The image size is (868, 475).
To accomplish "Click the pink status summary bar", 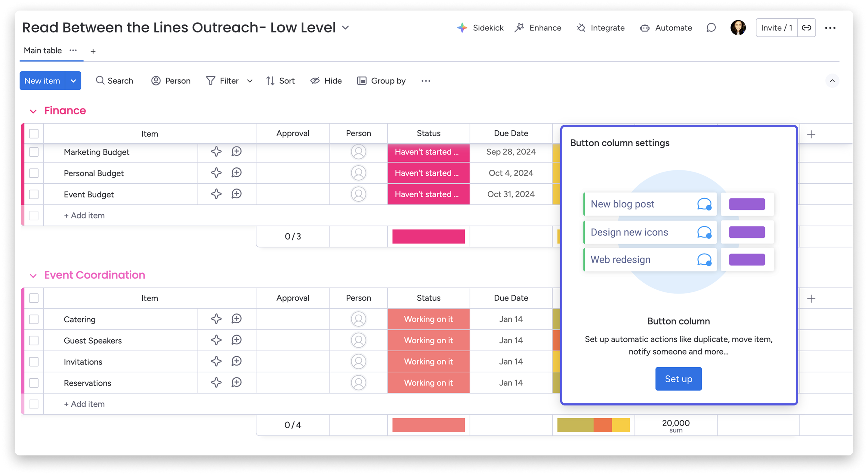I will click(x=428, y=236).
